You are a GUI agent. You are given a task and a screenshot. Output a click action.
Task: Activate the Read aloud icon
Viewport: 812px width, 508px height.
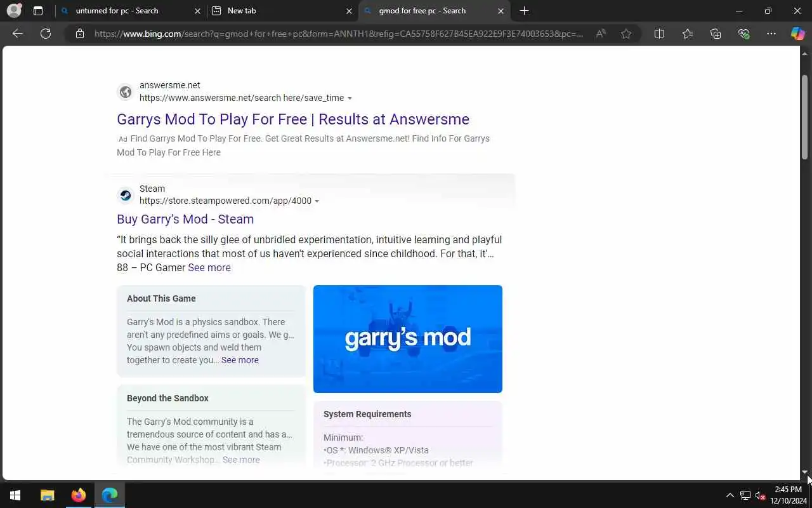pos(600,34)
